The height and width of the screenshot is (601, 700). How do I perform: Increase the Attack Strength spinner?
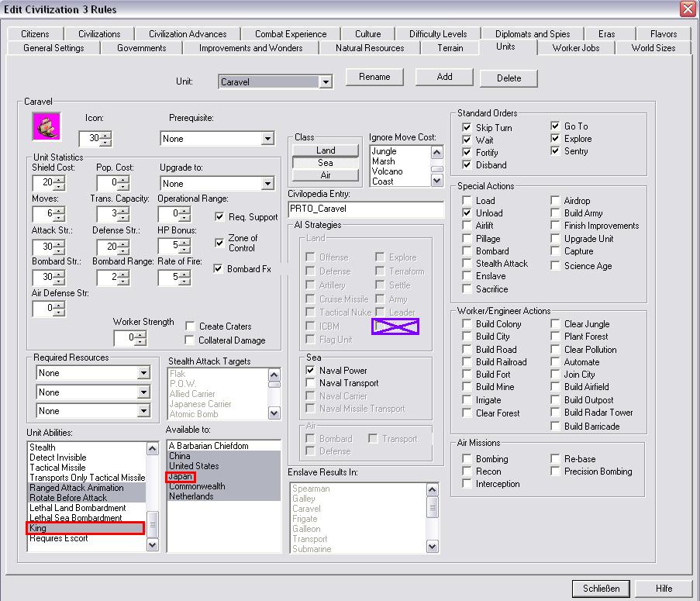[60, 243]
